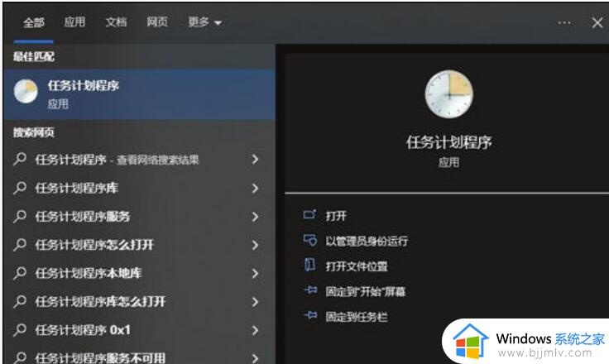Click the file location icon
This screenshot has height=364, width=609.
[309, 265]
